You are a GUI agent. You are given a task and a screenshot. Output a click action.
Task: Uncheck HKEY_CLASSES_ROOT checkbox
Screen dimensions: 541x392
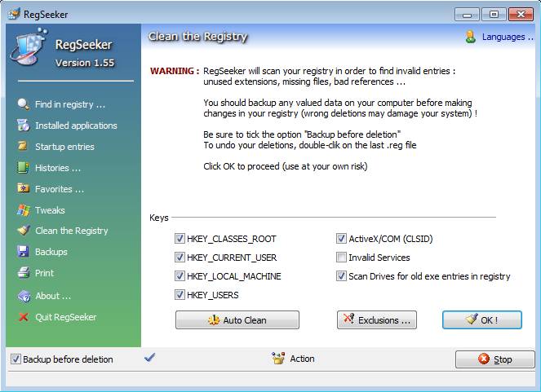180,238
